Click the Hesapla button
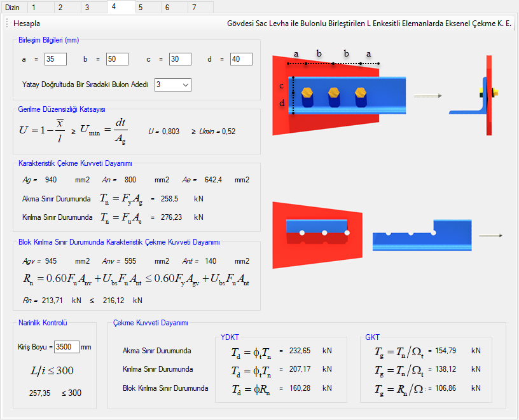This screenshot has height=420, width=519. pyautogui.click(x=27, y=24)
